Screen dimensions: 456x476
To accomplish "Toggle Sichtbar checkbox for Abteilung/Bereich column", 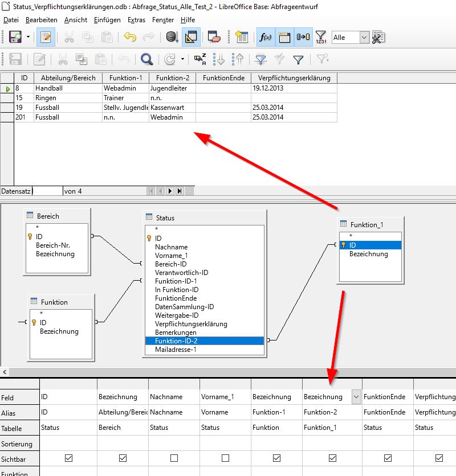I will tap(123, 458).
